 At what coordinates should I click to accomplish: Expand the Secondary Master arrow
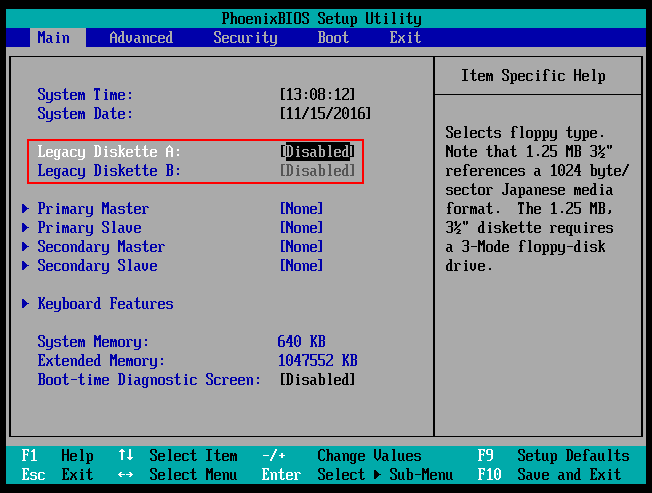(25, 247)
